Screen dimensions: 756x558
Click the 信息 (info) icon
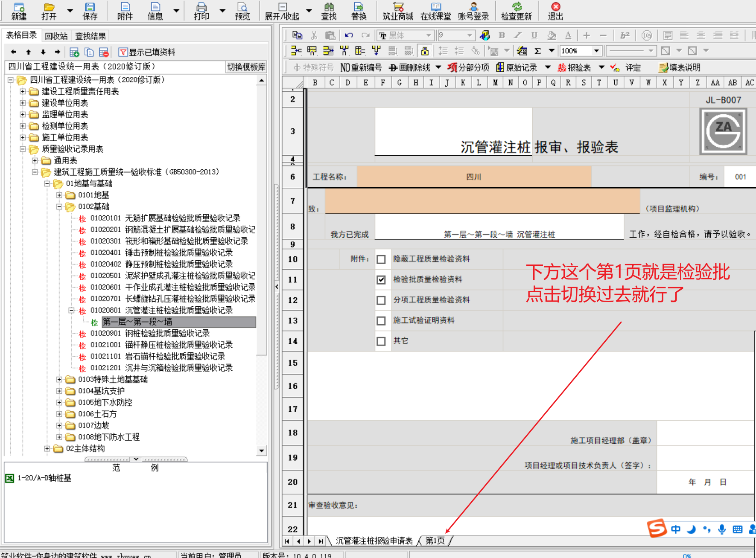click(155, 12)
